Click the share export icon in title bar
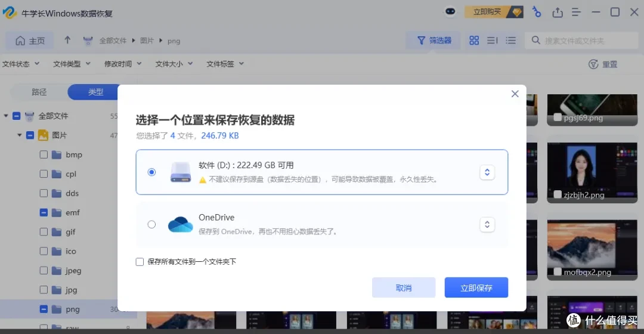644x334 pixels. [x=558, y=13]
